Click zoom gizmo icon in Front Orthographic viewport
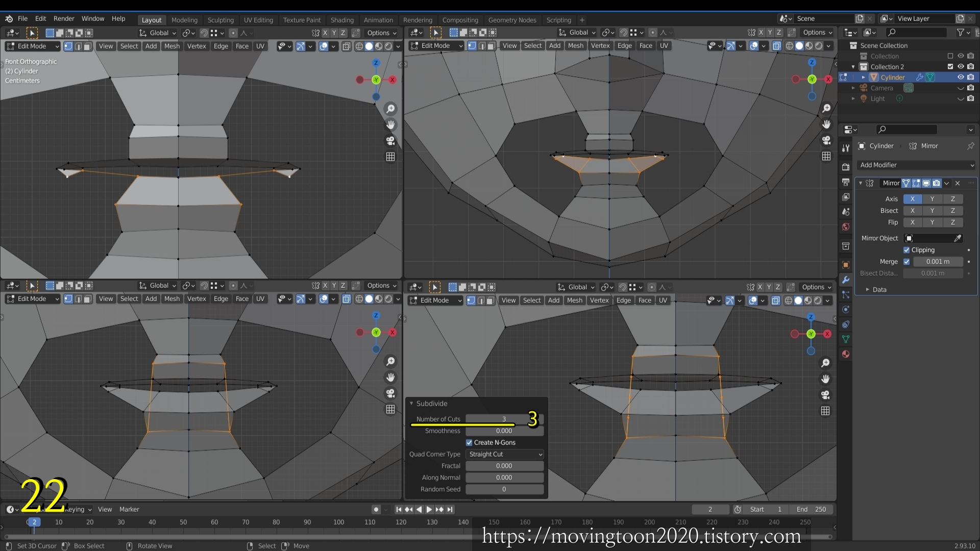Image resolution: width=980 pixels, height=551 pixels. coord(390,109)
